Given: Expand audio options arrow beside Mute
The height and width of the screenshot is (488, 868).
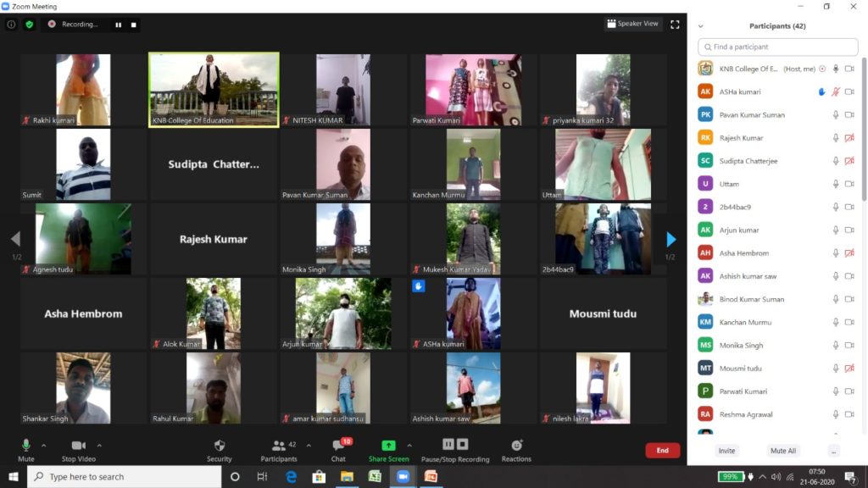Looking at the screenshot, I should (x=44, y=445).
